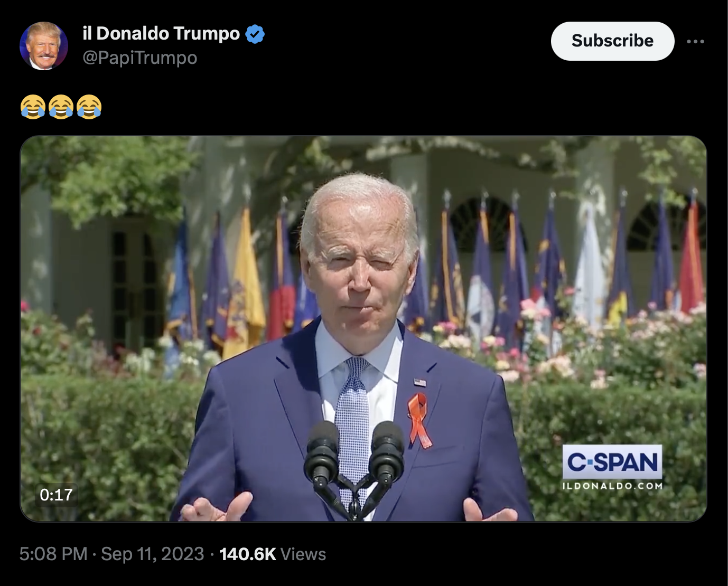Open the Sep 11, 2023 date link
The height and width of the screenshot is (586, 728).
[152, 554]
